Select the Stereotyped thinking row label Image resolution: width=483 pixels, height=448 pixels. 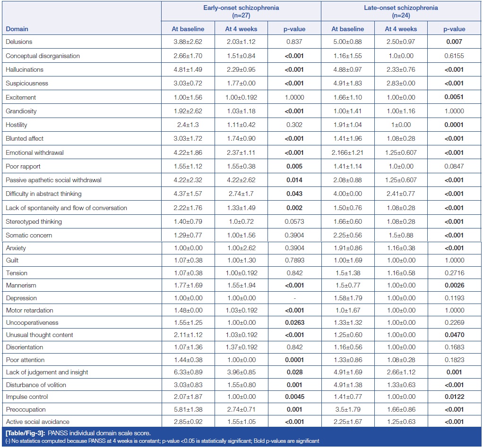pos(34,221)
